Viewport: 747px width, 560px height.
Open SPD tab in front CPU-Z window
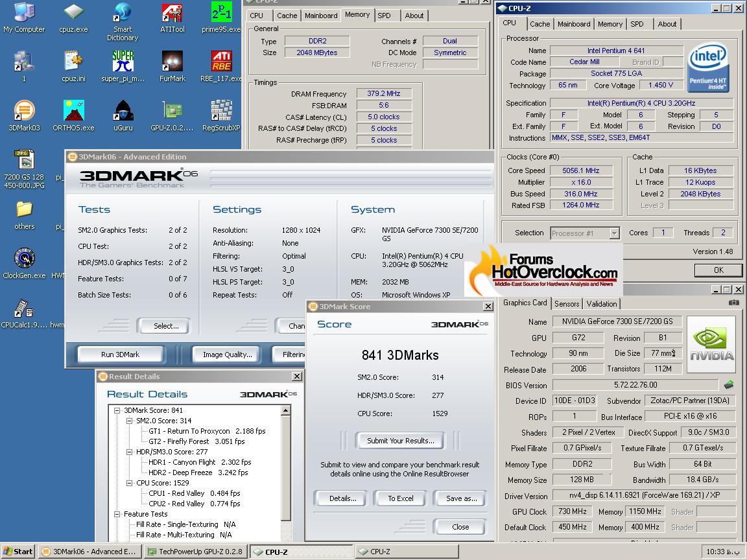point(637,24)
